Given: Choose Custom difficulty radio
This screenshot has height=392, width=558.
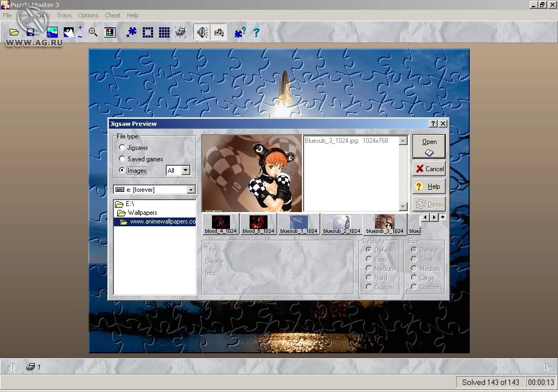Looking at the screenshot, I should [369, 287].
